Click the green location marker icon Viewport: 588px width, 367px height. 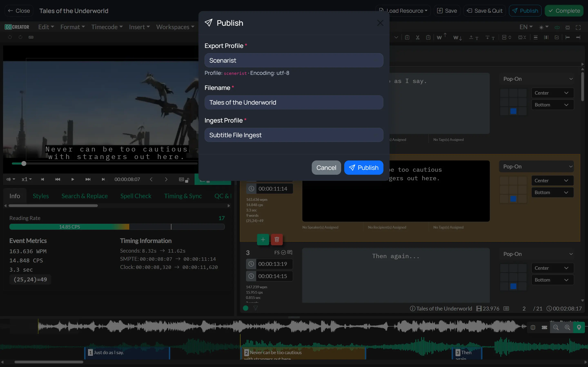coord(579,327)
